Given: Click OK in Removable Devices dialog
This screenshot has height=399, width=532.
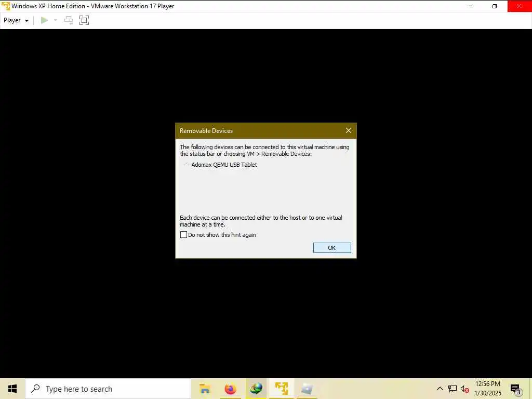Looking at the screenshot, I should coord(332,248).
